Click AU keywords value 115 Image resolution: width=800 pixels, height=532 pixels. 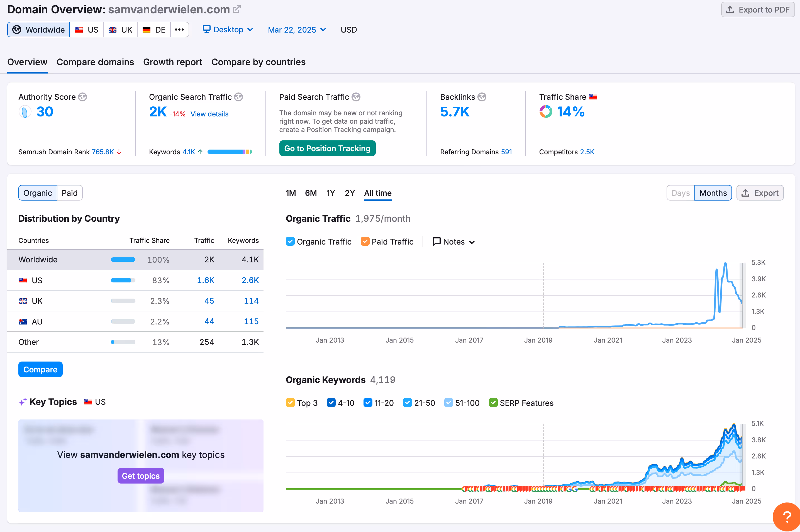pos(252,322)
